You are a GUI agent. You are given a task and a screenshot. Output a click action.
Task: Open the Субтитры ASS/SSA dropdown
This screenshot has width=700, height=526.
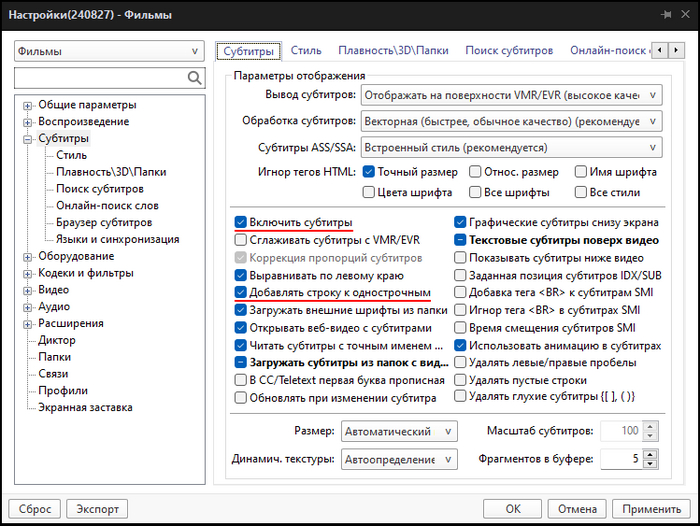click(x=510, y=147)
